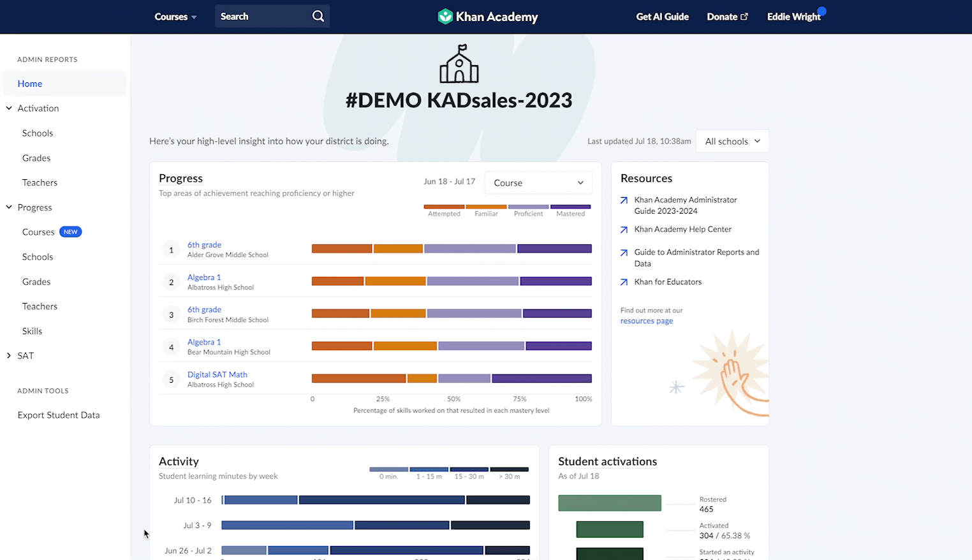Image resolution: width=972 pixels, height=560 pixels.
Task: Open the SAT sidebar item
Action: pyautogui.click(x=26, y=356)
